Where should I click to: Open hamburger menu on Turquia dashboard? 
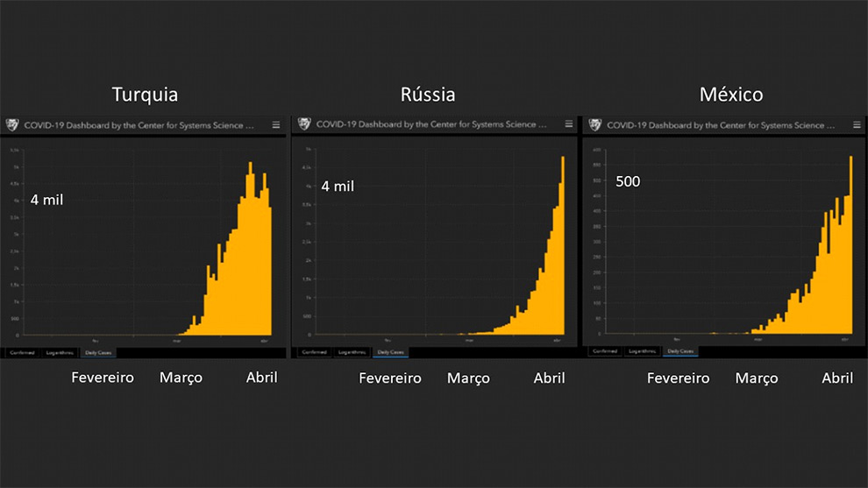pos(276,125)
